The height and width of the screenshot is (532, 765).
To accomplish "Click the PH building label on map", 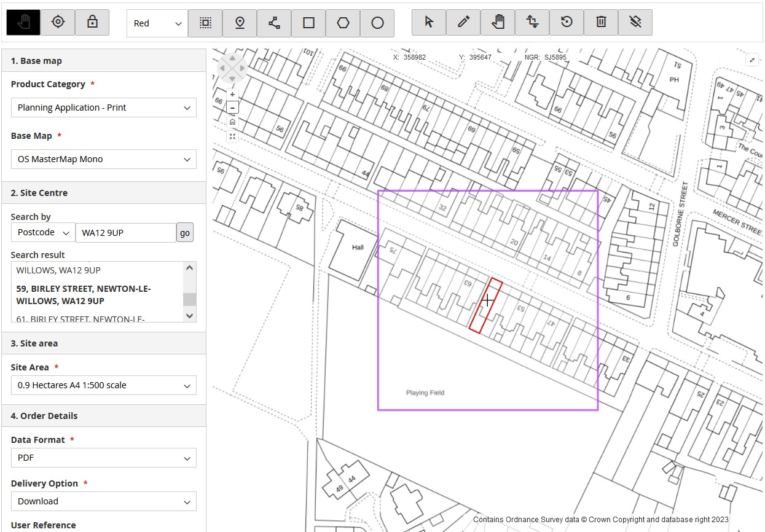I will [x=674, y=79].
